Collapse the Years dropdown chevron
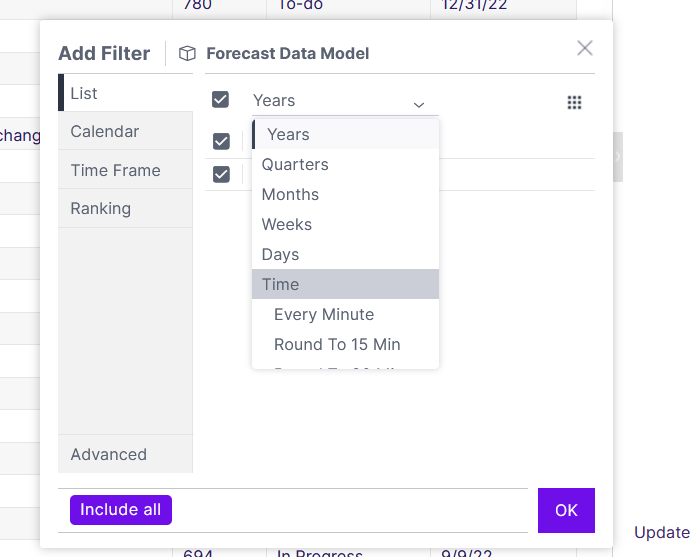 pos(418,105)
